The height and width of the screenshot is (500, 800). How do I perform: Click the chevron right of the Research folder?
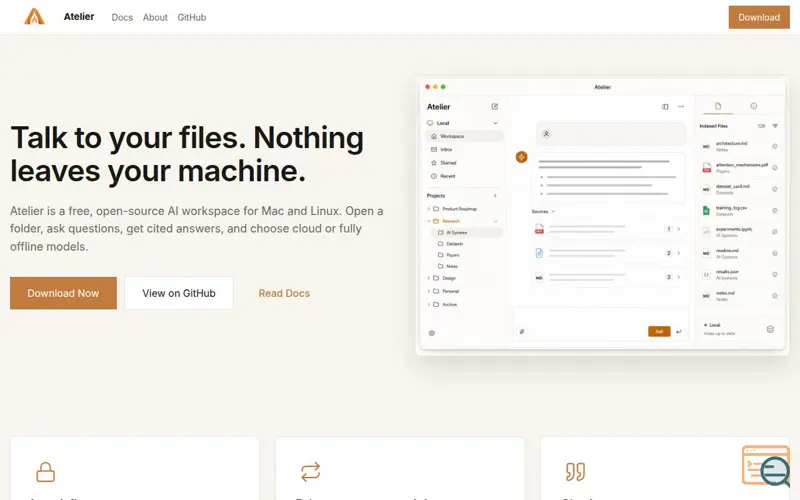[x=495, y=221]
